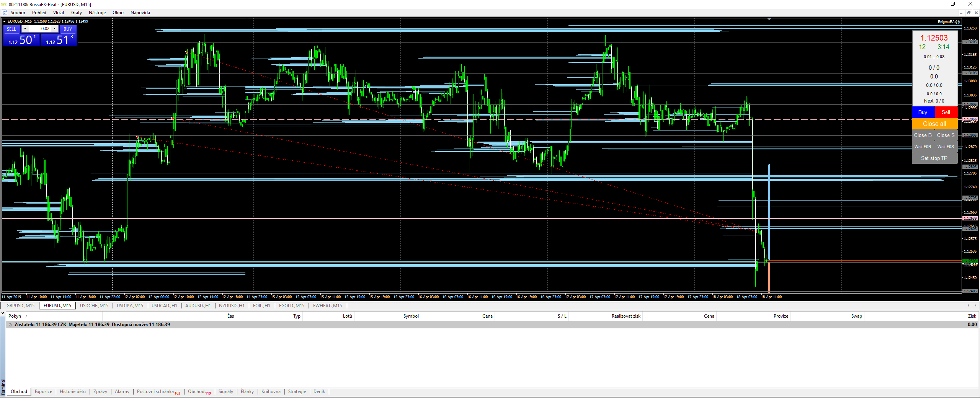The height and width of the screenshot is (398, 980).
Task: Open the Grafy menu
Action: click(x=76, y=13)
